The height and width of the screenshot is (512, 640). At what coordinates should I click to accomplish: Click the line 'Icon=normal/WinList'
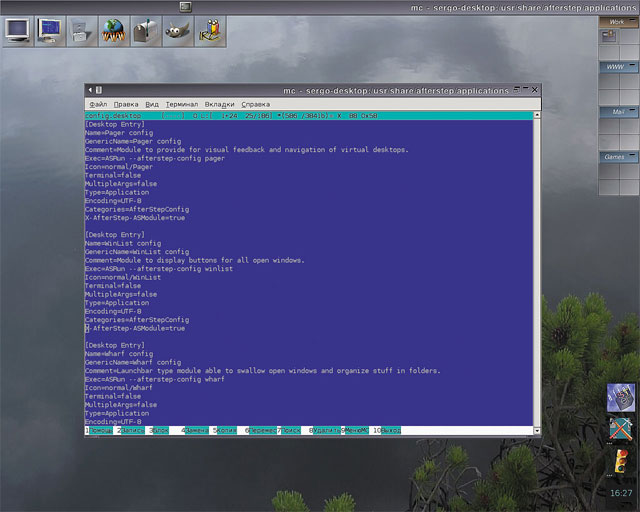point(123,277)
